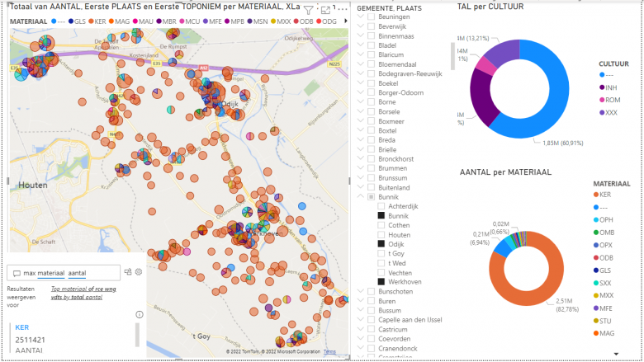This screenshot has width=644, height=362.
Task: Click the speech bubble icon in Q&A box
Action: point(17,273)
